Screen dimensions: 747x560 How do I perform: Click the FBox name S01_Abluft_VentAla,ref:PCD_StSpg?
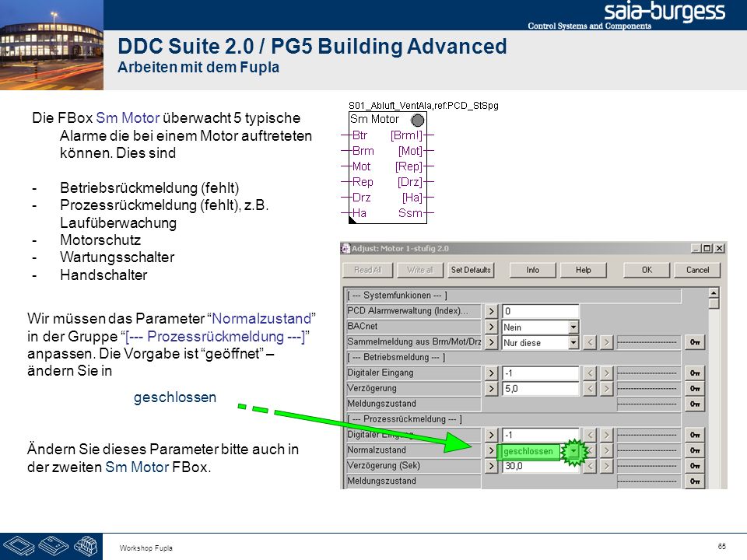click(423, 106)
